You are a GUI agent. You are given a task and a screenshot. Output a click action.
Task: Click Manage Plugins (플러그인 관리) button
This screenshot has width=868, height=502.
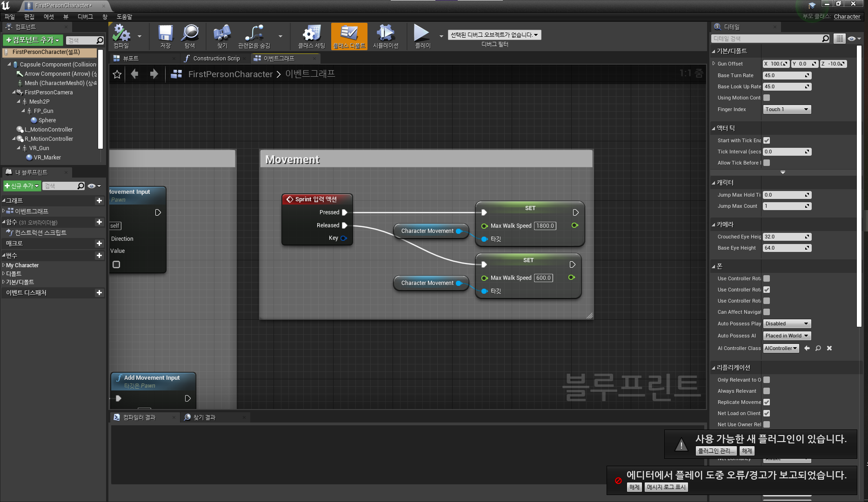[x=716, y=451]
